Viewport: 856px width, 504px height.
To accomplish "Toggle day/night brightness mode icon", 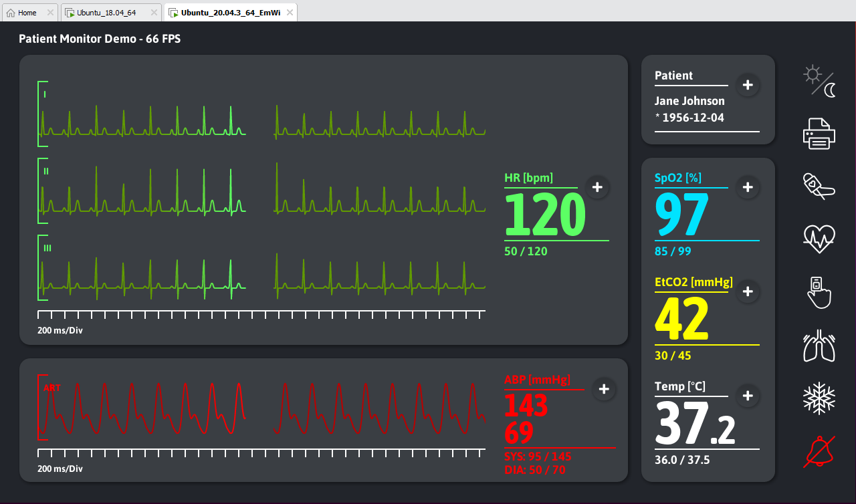I will [819, 82].
